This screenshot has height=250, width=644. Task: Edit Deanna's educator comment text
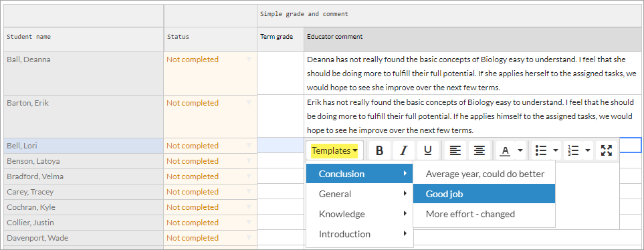click(472, 74)
